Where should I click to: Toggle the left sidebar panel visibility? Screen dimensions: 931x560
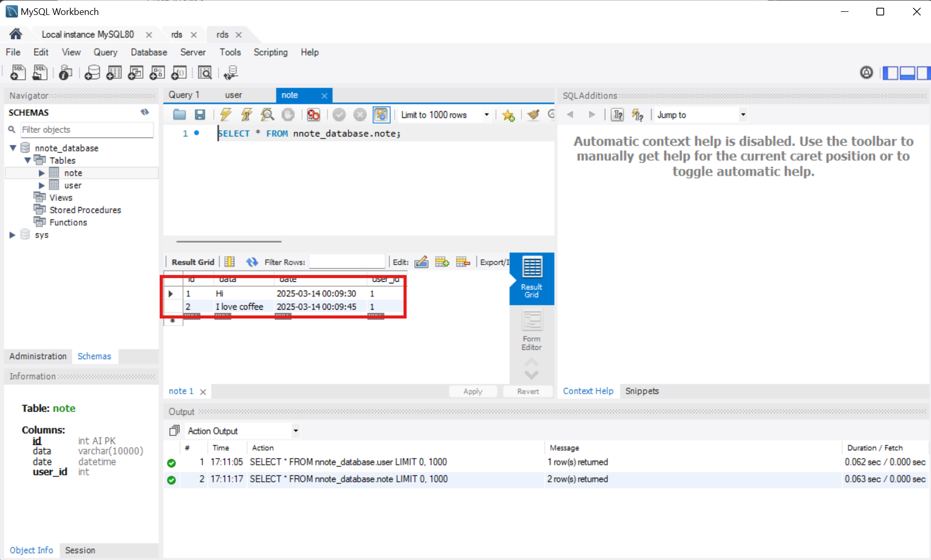coord(890,73)
